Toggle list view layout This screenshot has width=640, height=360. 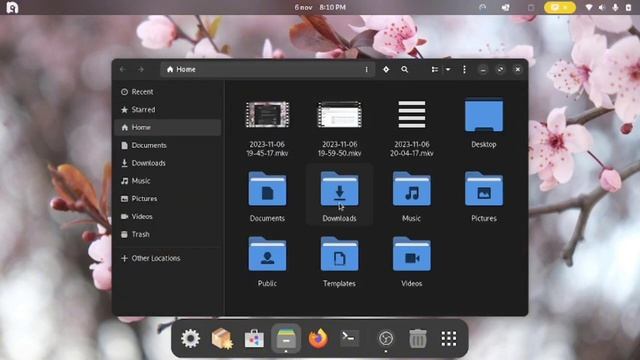[x=435, y=69]
